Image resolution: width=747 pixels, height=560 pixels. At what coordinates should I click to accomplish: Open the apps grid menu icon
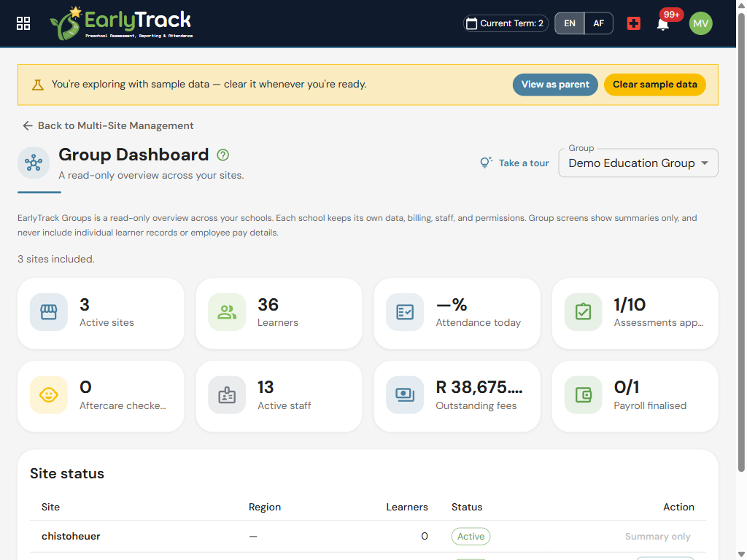pyautogui.click(x=23, y=23)
